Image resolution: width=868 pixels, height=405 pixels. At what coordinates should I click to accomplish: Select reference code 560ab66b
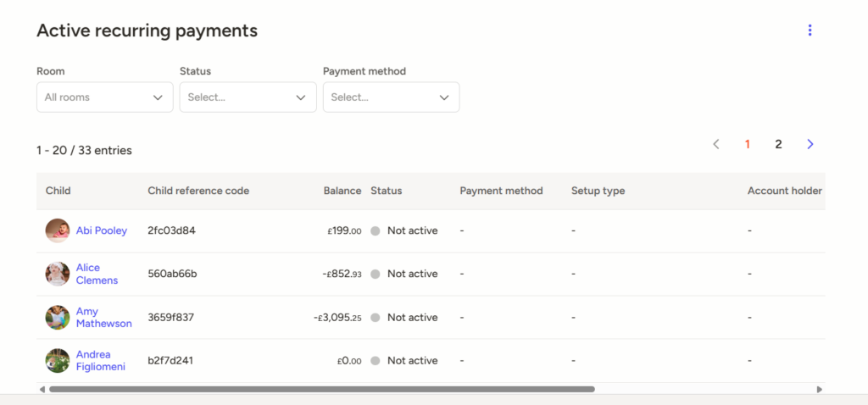click(172, 274)
